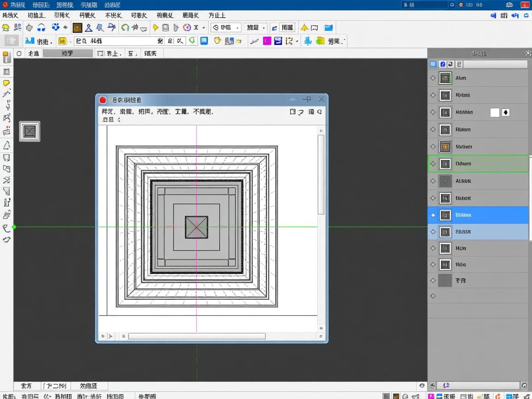Select the triangle shape tool in left sidebar
This screenshot has height=399, width=532.
coord(7,146)
